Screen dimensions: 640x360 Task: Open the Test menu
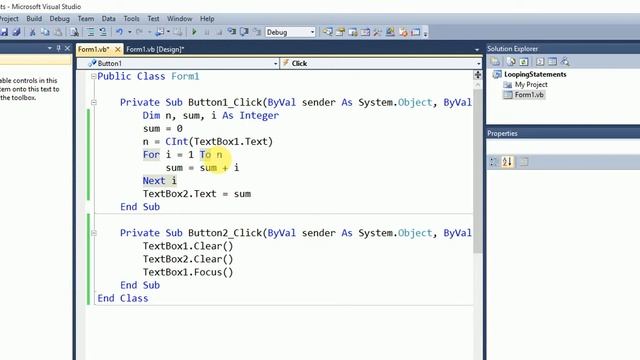(153, 19)
